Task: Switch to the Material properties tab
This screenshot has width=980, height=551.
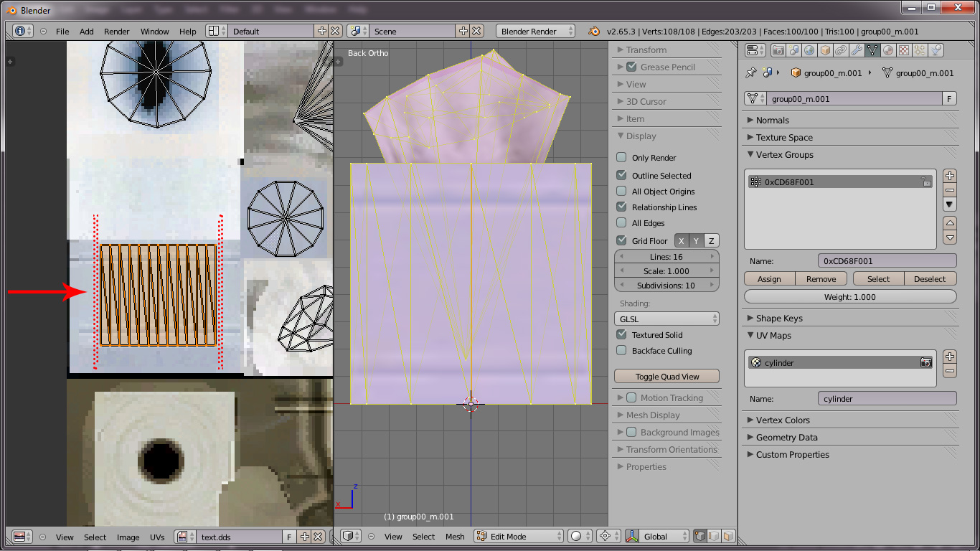Action: click(x=888, y=50)
